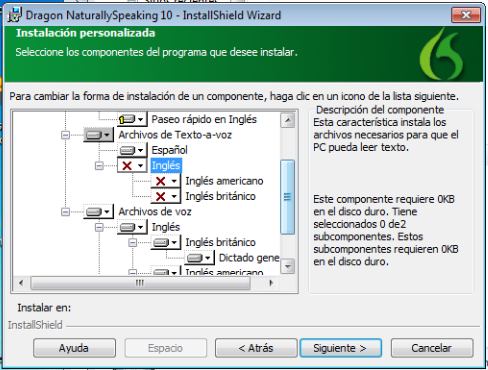Click the horizontal scrollbar left arrow

coord(21,283)
